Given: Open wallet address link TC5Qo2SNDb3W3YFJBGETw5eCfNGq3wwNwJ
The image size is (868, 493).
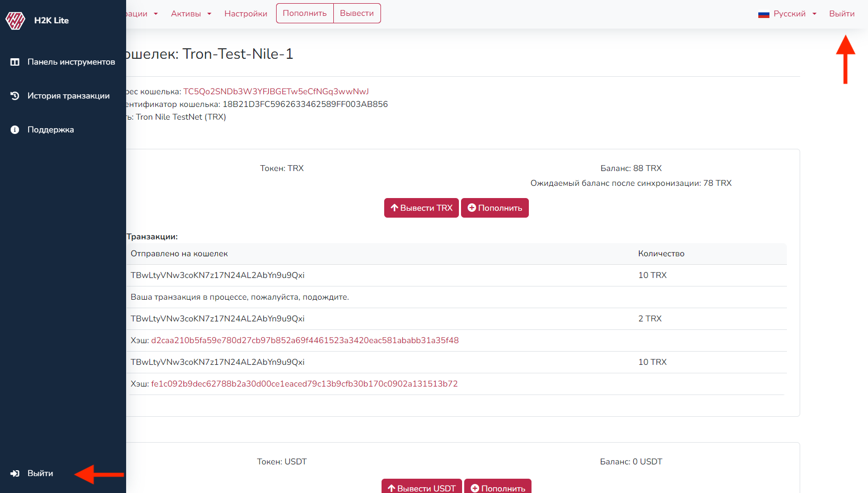Looking at the screenshot, I should 276,92.
